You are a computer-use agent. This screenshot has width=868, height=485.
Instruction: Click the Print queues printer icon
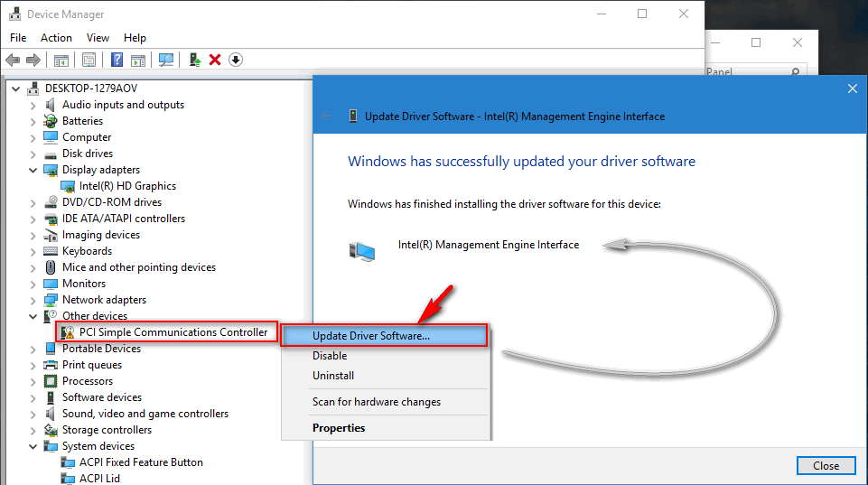point(51,365)
